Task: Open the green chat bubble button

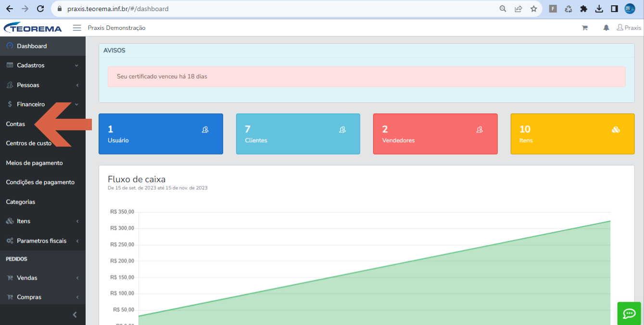Action: [629, 313]
